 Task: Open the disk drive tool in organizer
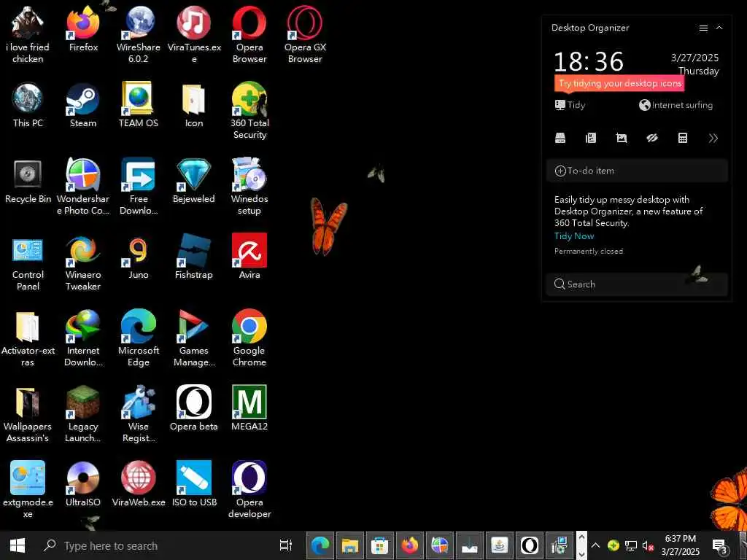pyautogui.click(x=560, y=138)
